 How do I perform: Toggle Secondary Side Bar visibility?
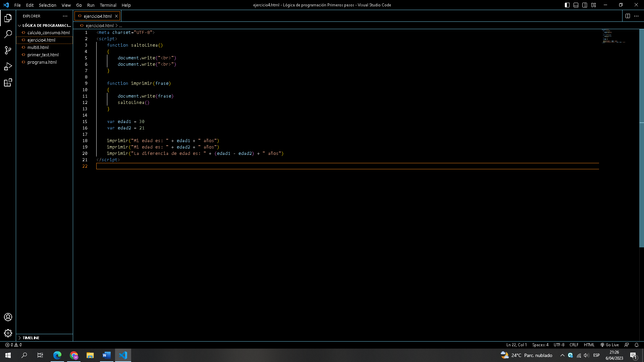point(585,5)
